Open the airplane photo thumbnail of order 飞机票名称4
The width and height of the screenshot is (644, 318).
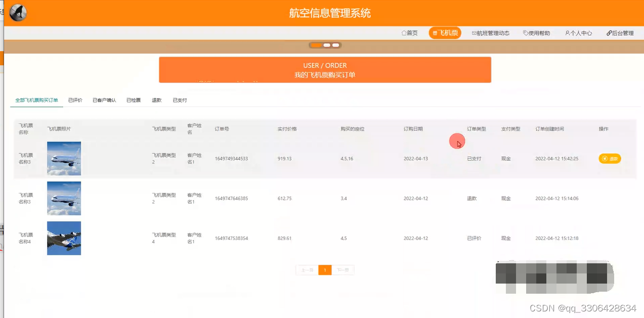click(64, 238)
